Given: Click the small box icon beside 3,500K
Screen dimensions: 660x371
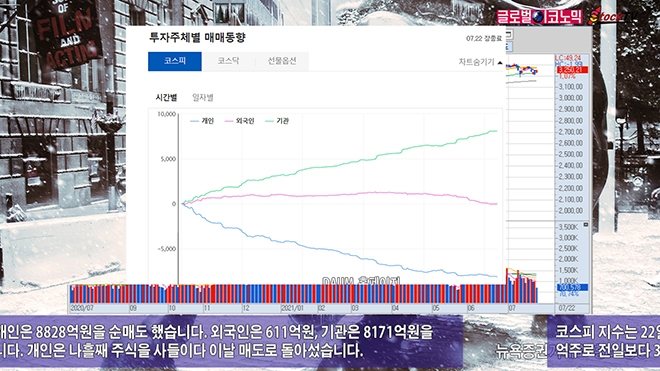Looking at the screenshot, I should [x=585, y=225].
